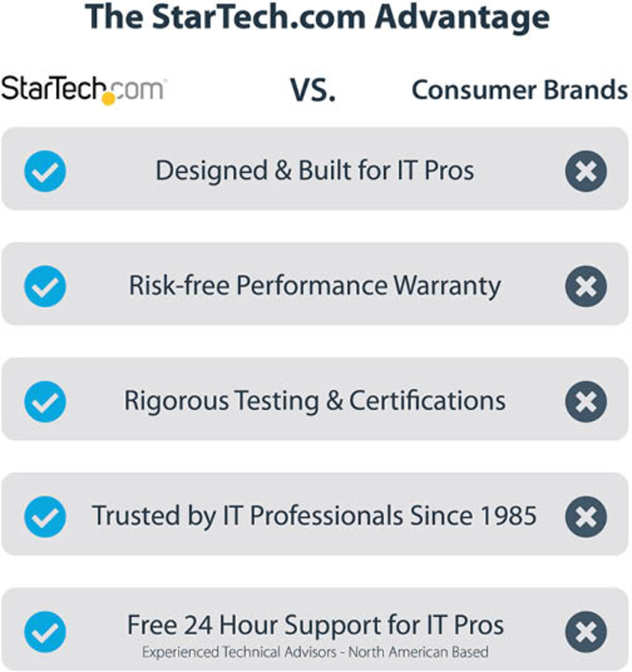Viewport: 632px width, 672px height.
Task: Click the X icon beside Trusted by IT
Action: 586,517
